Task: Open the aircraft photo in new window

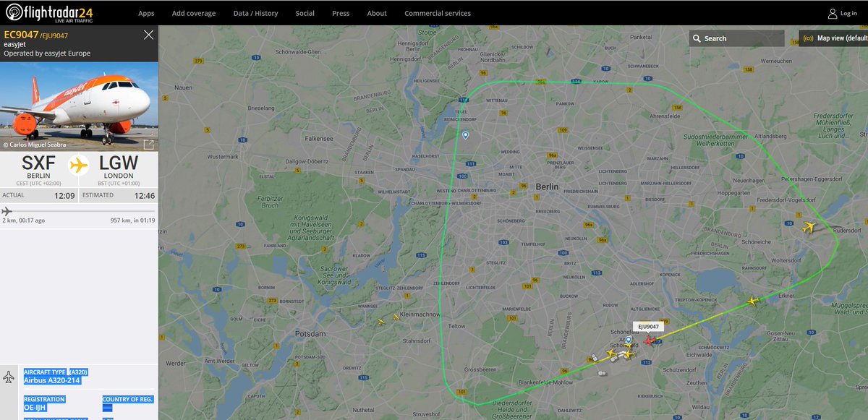Action: click(x=149, y=145)
